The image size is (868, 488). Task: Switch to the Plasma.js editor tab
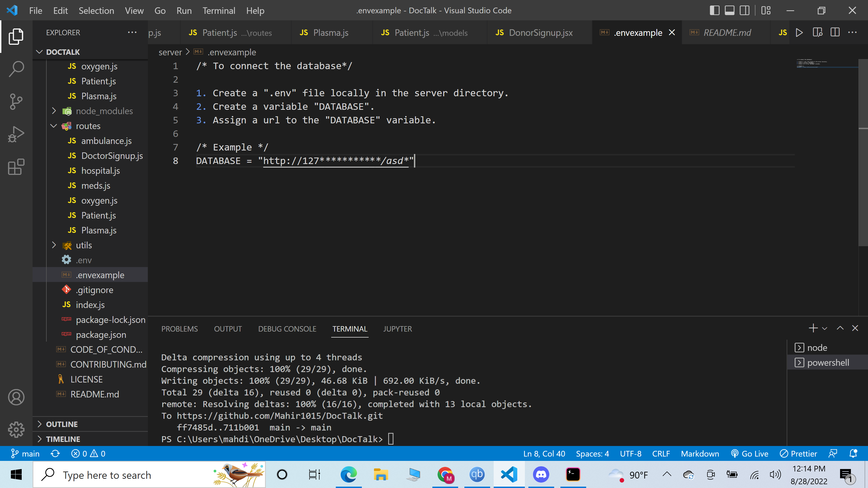point(331,32)
